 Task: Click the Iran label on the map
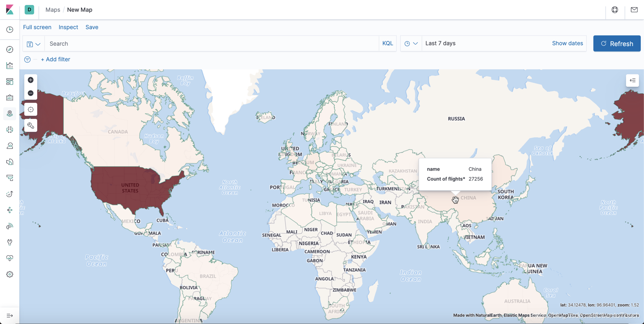(x=386, y=202)
